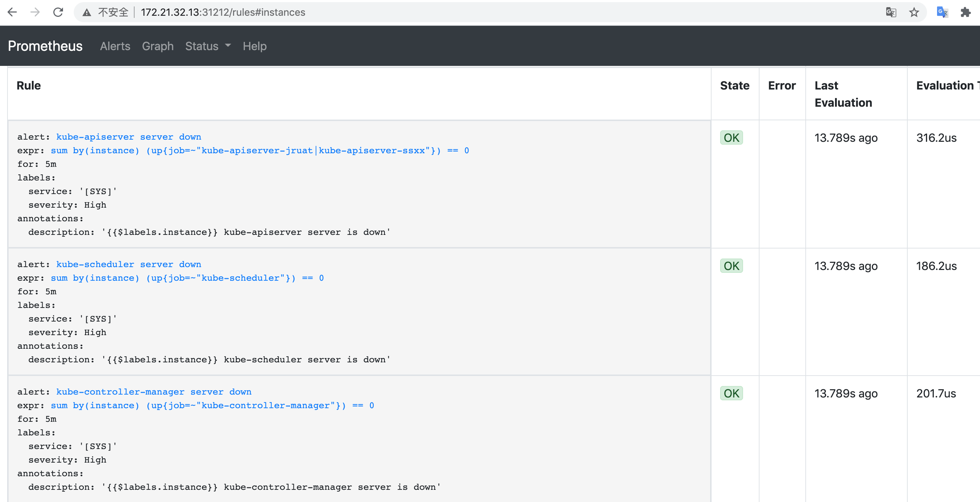This screenshot has width=980, height=502.
Task: Reload the current page
Action: (58, 12)
